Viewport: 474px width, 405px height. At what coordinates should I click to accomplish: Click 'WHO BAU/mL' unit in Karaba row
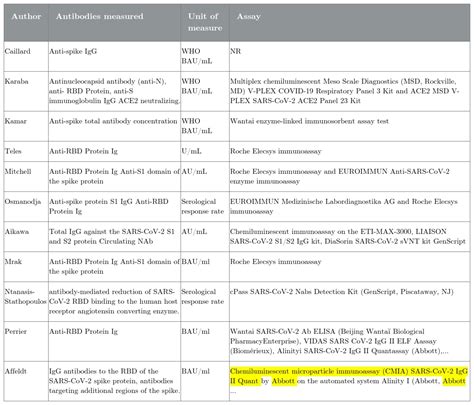click(x=205, y=91)
